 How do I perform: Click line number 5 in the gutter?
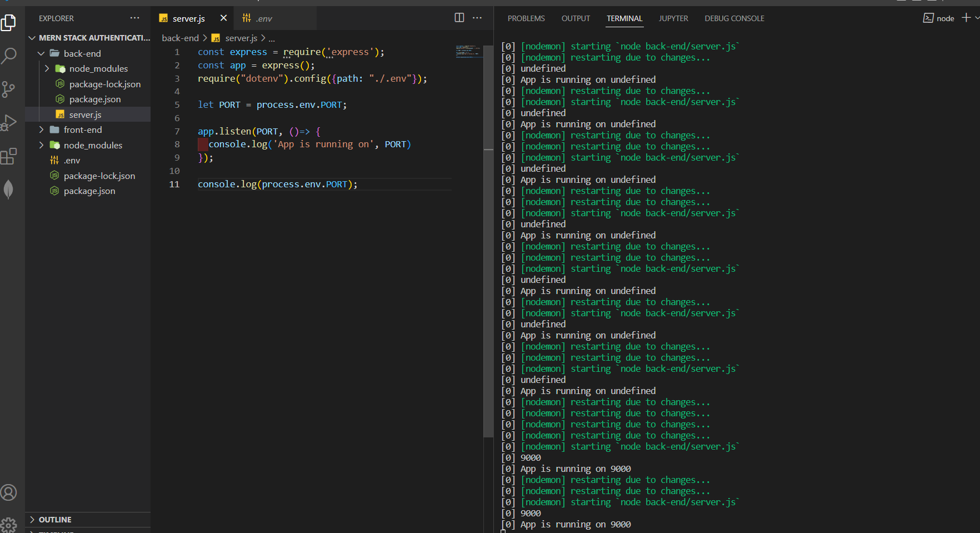(x=177, y=105)
